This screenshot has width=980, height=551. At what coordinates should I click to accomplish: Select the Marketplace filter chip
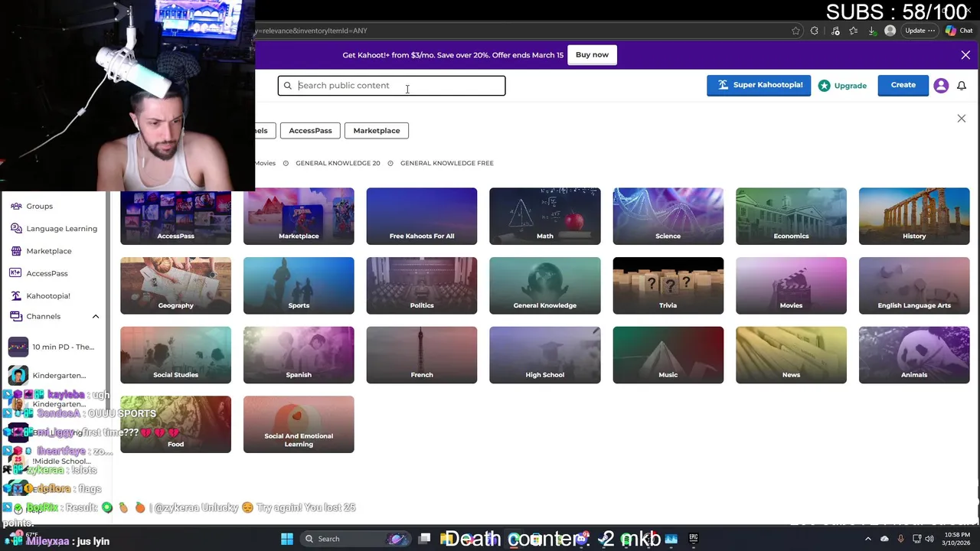pyautogui.click(x=377, y=130)
